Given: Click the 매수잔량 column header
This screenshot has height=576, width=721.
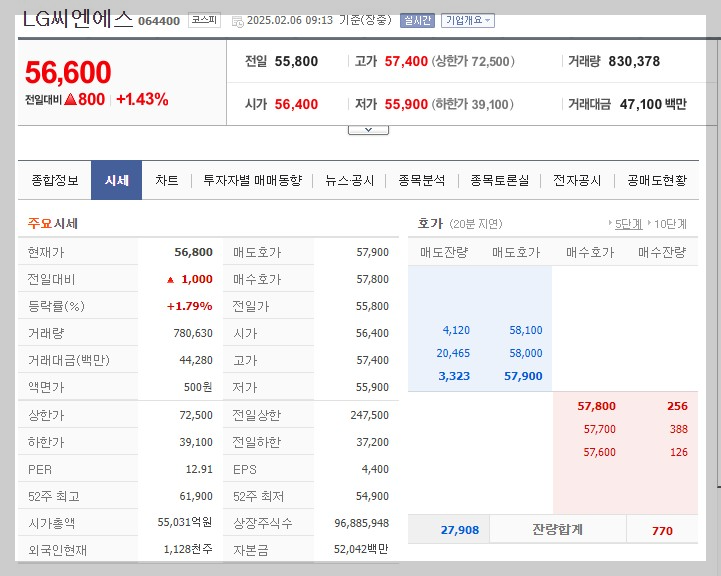Looking at the screenshot, I should [x=662, y=252].
